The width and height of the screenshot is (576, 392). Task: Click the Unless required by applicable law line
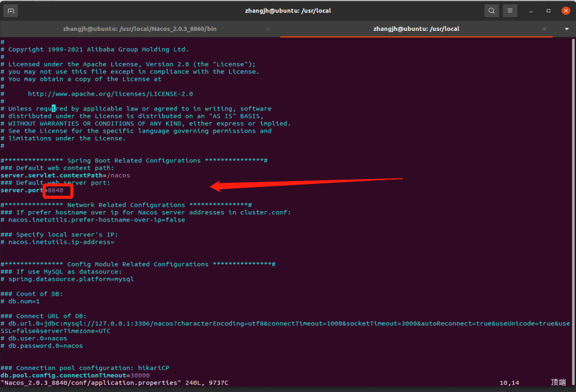point(136,109)
